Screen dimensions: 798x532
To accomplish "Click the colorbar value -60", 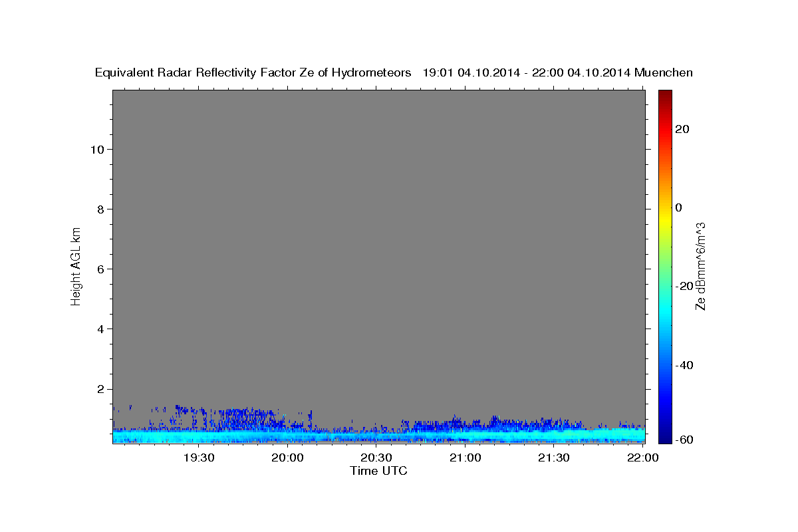I will (683, 439).
